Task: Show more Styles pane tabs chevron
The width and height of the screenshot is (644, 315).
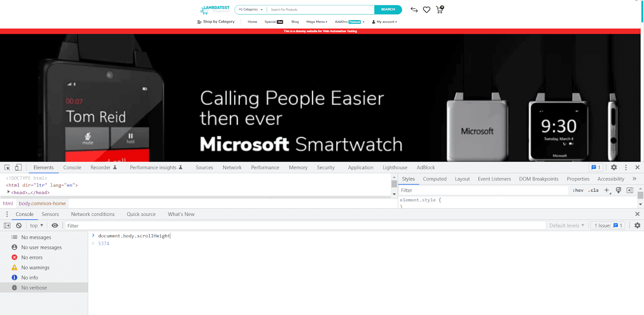Action: (x=634, y=179)
